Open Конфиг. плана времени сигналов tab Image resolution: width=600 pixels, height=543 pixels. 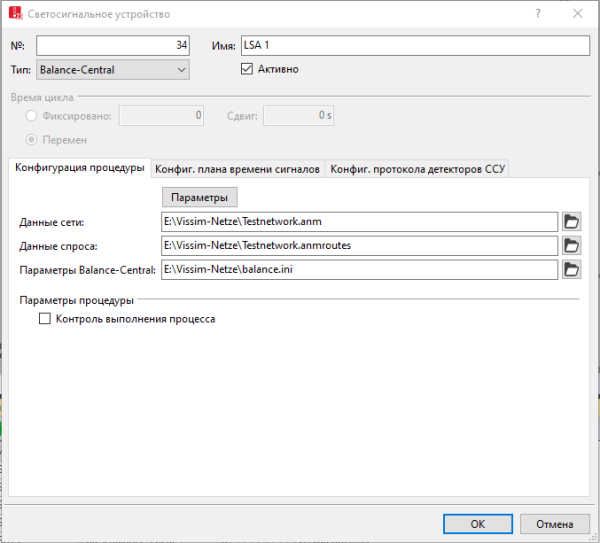237,169
